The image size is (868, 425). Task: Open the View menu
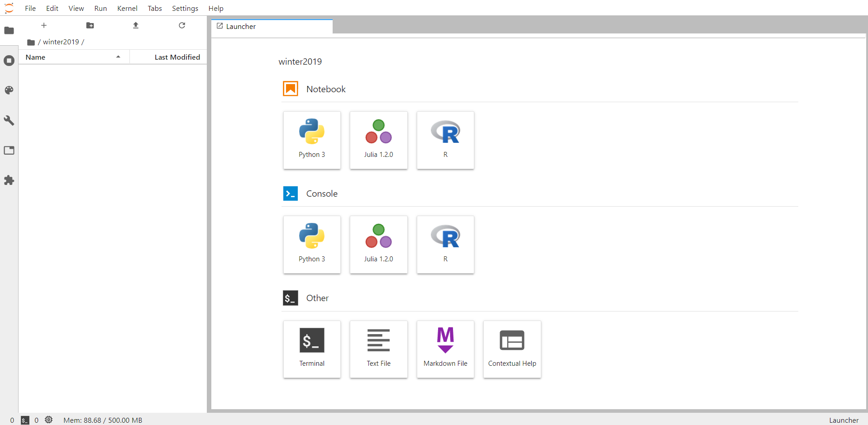click(x=76, y=8)
